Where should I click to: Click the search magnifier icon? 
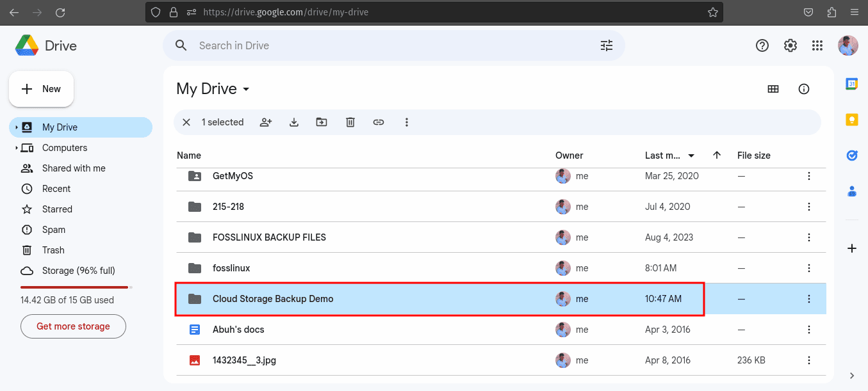click(x=181, y=45)
